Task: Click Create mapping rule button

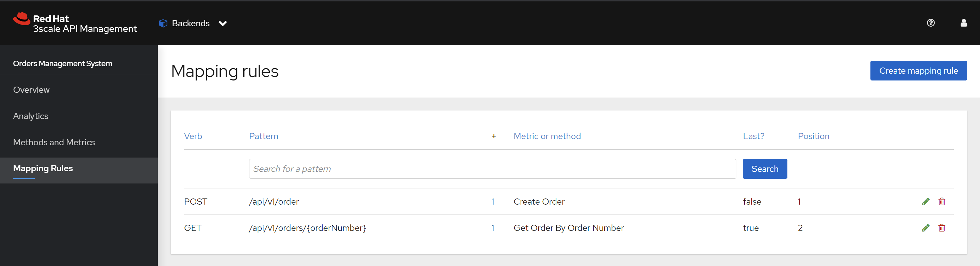Action: point(918,71)
